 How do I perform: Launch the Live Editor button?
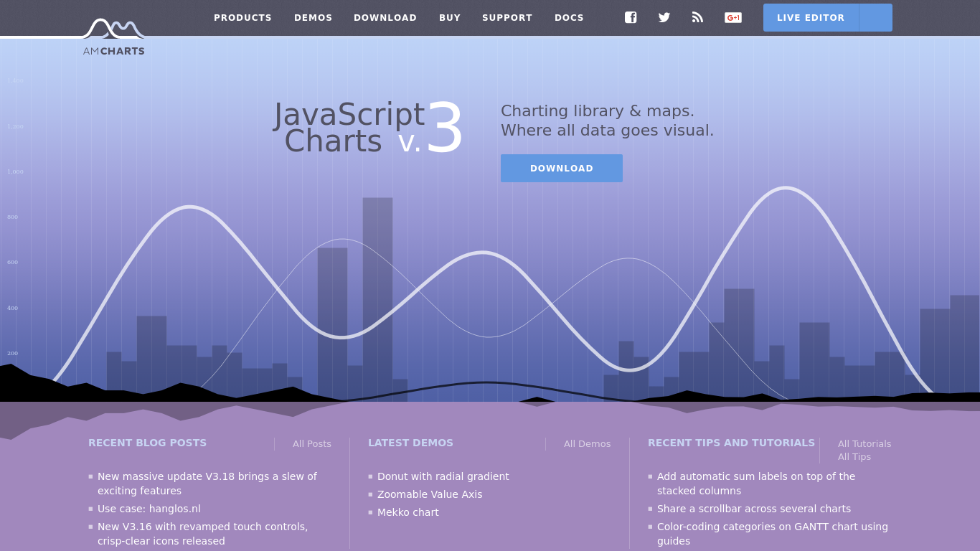pyautogui.click(x=811, y=18)
